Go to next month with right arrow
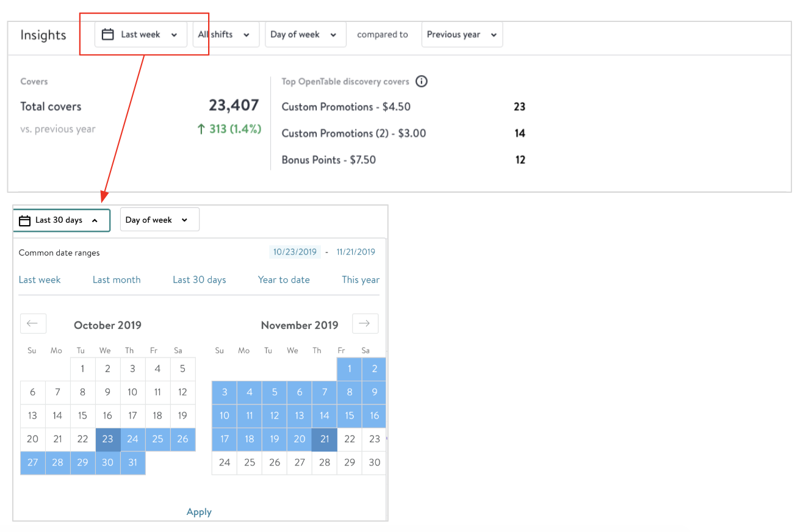Screen dimensions: 803x532 365,323
